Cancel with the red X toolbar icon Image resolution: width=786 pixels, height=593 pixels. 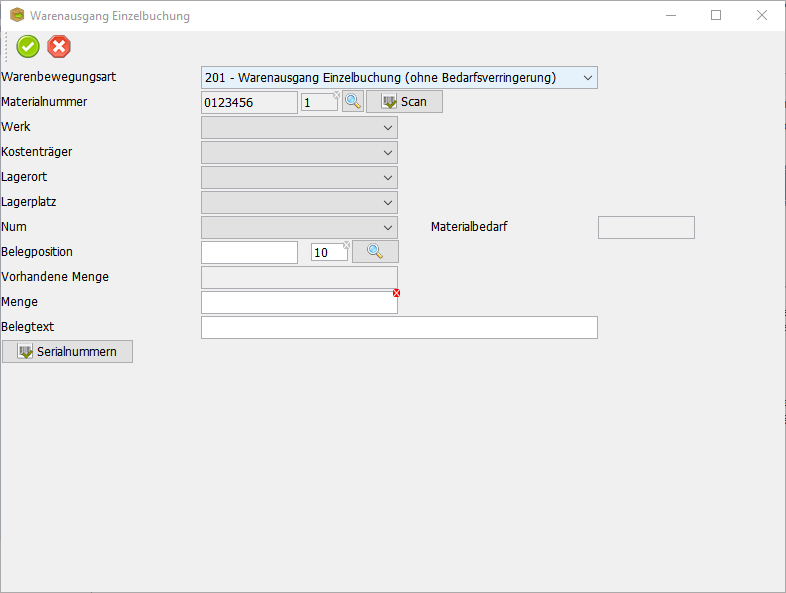[59, 46]
